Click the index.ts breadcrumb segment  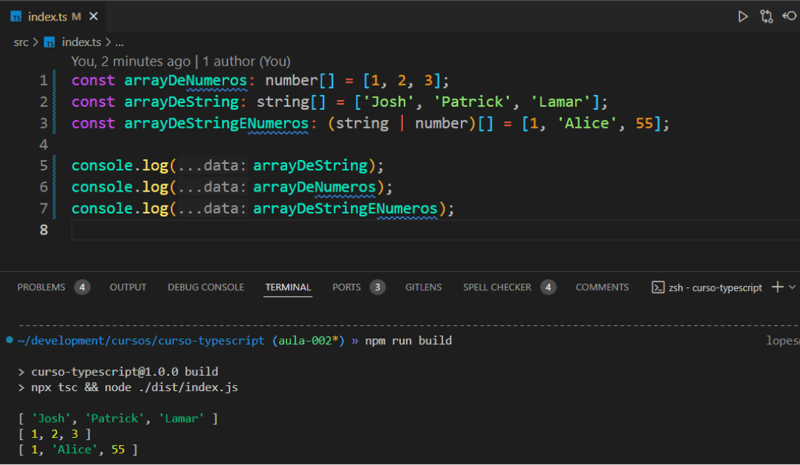81,42
